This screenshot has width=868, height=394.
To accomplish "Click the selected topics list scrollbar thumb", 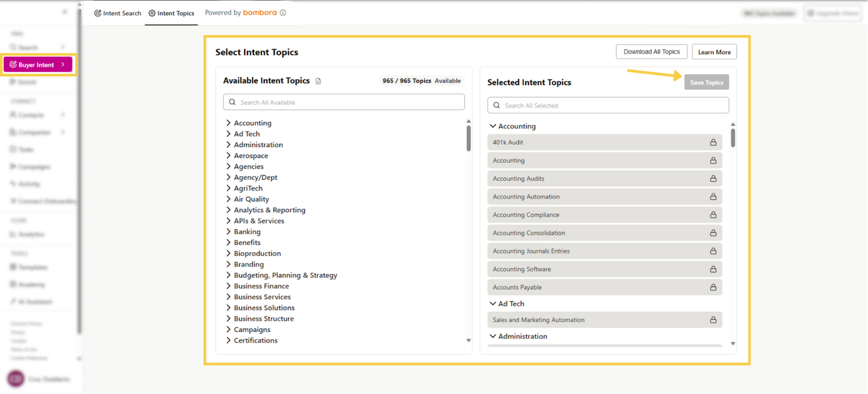I will click(x=733, y=138).
